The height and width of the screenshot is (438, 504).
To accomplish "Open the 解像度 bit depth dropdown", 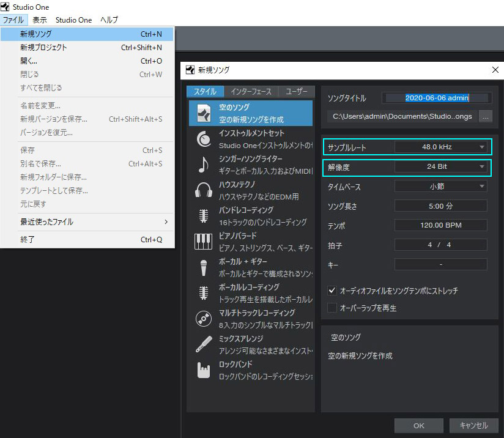I will (x=440, y=166).
